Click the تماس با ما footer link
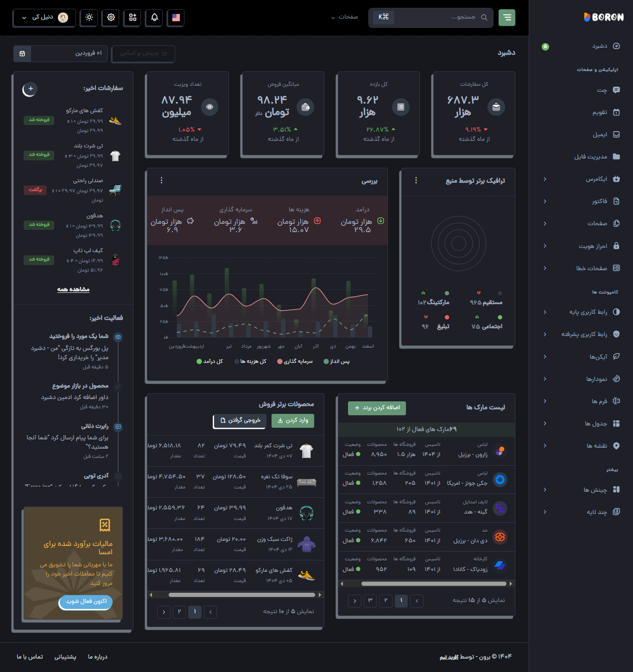 (30, 657)
